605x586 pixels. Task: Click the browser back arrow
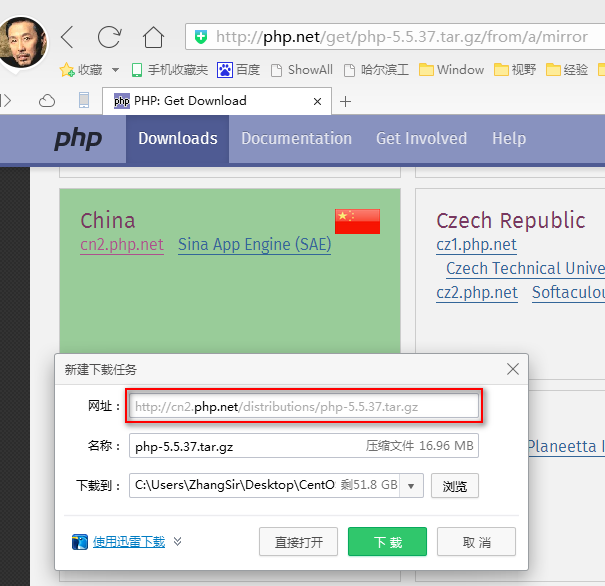(67, 37)
